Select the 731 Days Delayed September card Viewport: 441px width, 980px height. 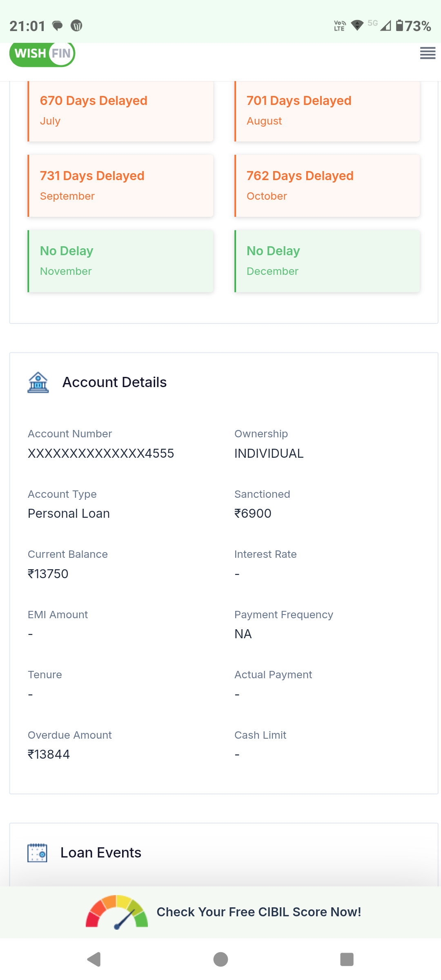click(120, 186)
